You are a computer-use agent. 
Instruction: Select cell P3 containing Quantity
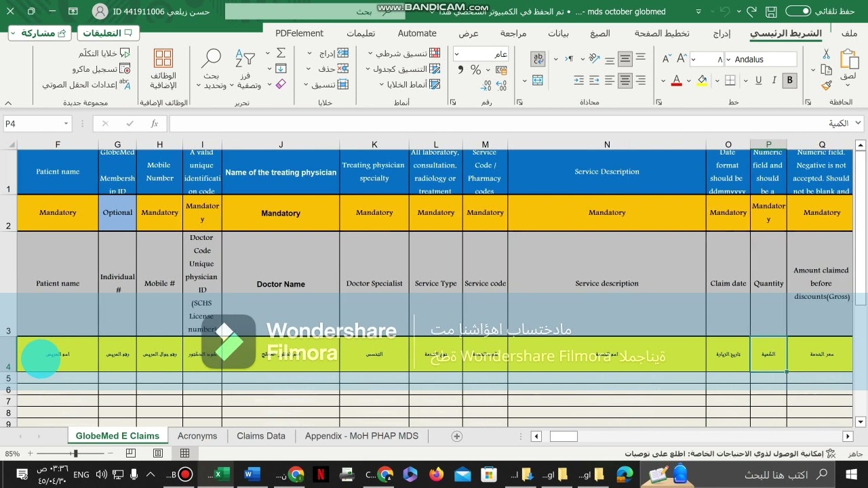pos(768,283)
